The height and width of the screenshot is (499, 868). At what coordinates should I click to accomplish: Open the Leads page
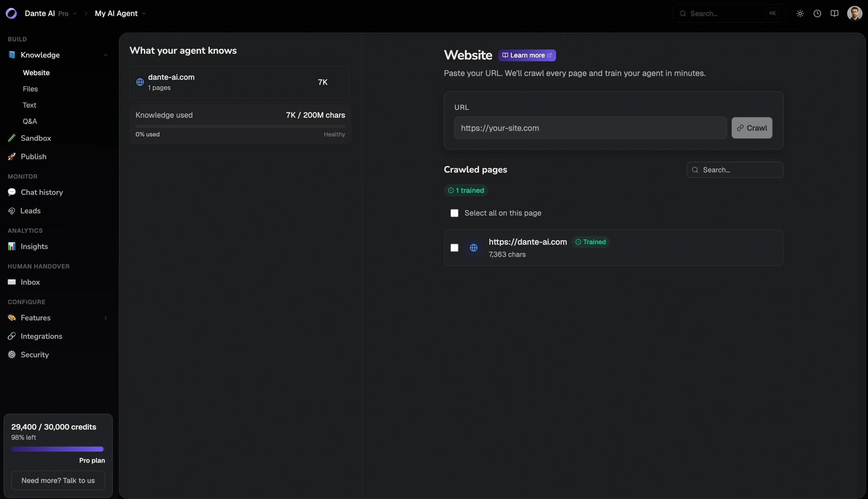(30, 211)
